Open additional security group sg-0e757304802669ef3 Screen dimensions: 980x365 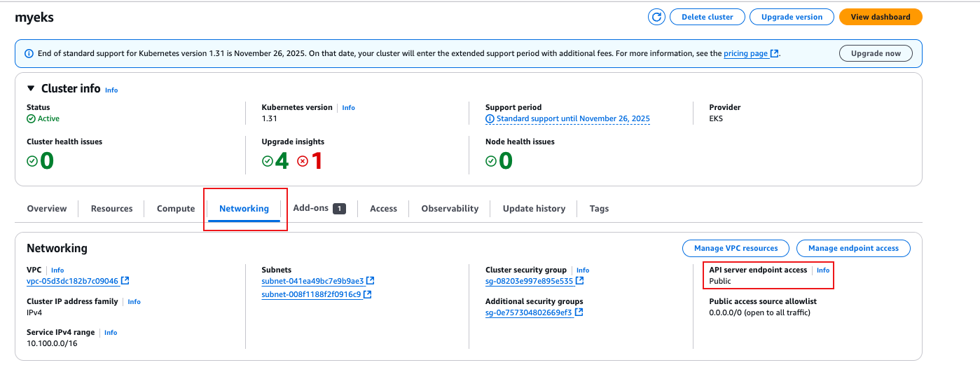click(529, 312)
